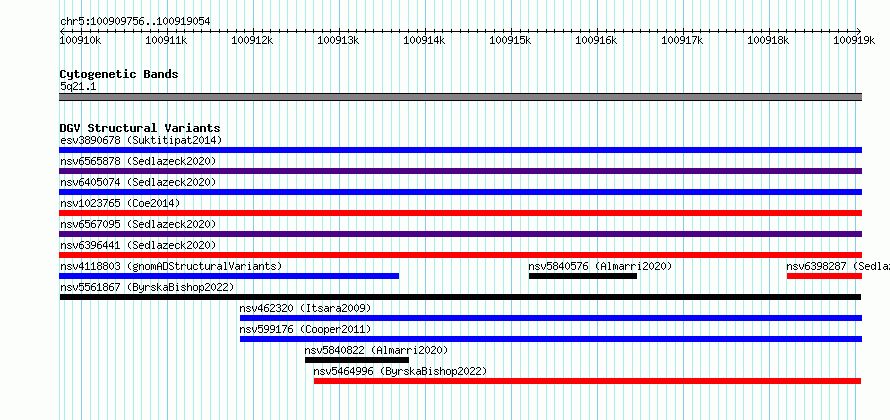
Task: Click the 100916k ruler tick label
Action: 596,40
